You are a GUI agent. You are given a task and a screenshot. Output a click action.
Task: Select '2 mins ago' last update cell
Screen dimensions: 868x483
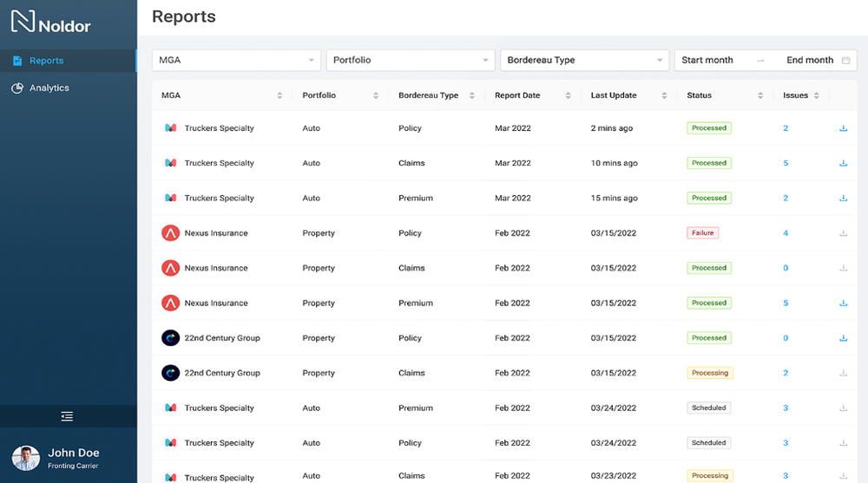[612, 127]
